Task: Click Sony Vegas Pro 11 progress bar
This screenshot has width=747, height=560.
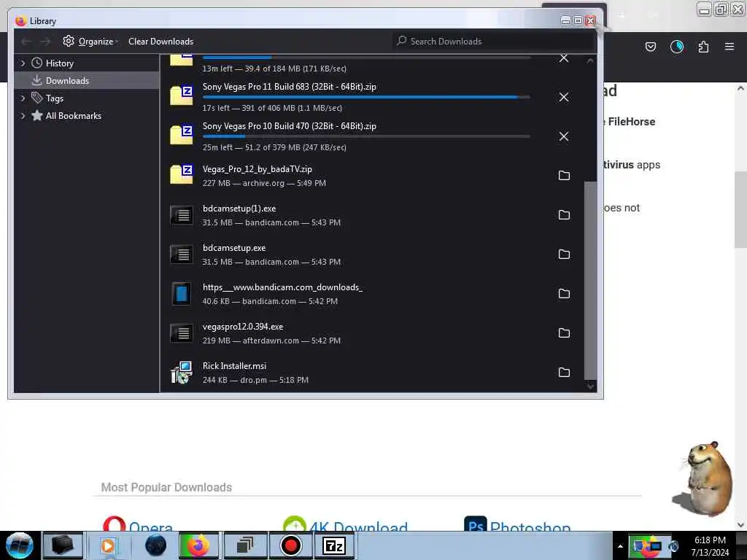Action: 366,97
